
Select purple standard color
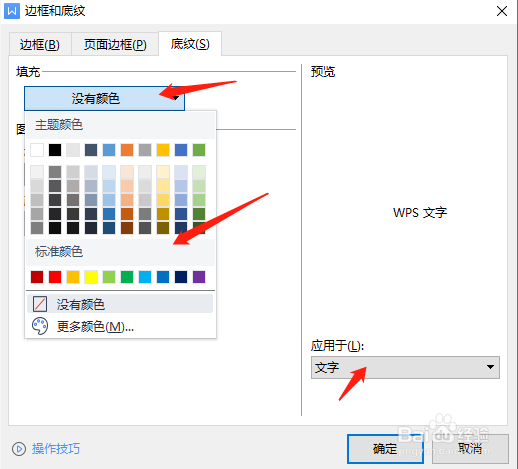(199, 277)
